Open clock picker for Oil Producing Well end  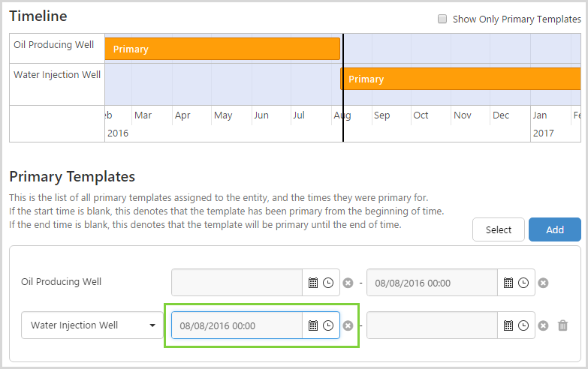(x=523, y=283)
